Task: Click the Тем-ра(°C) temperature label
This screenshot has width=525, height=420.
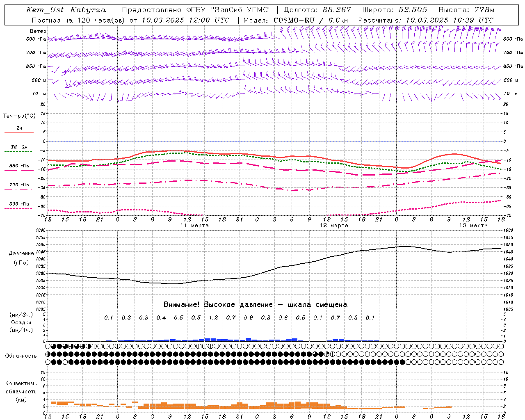Action: pyautogui.click(x=19, y=116)
